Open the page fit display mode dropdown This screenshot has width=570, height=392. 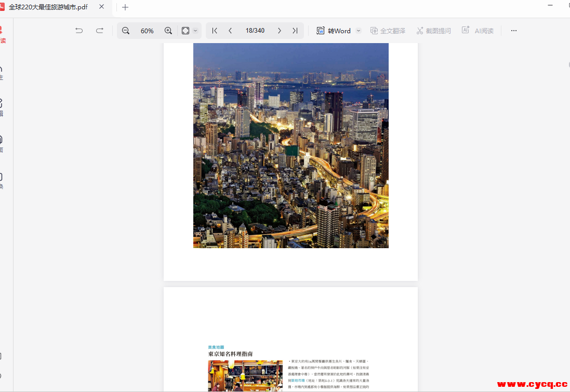[x=188, y=31]
